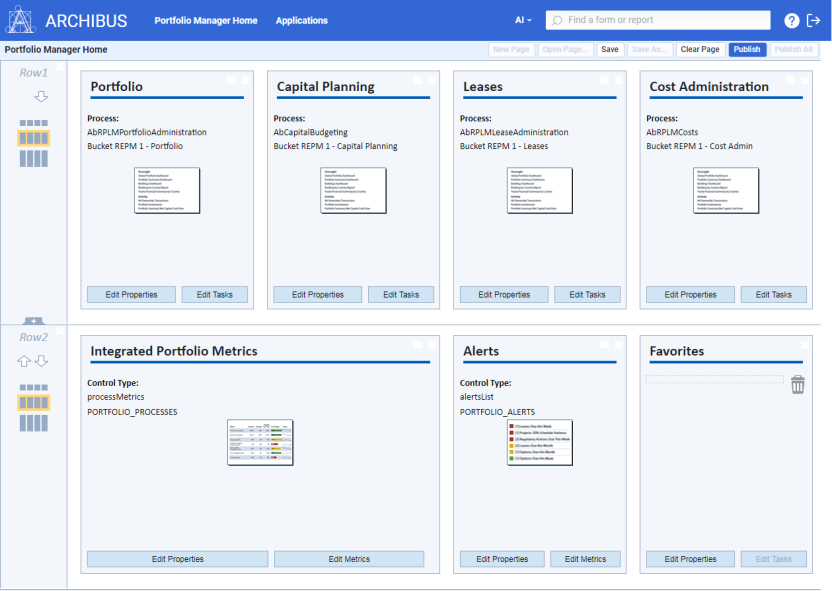Click the add row plus icon
The image size is (832, 591).
pyautogui.click(x=34, y=321)
